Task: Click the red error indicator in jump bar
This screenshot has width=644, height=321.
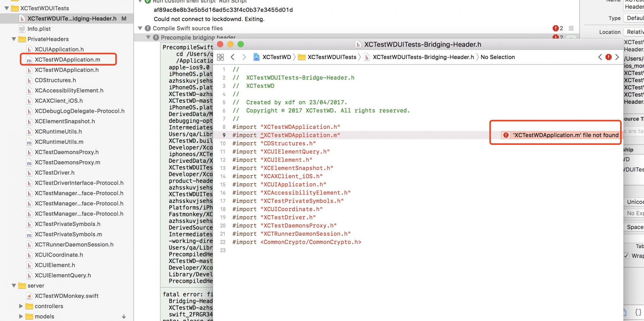Action: [608, 57]
